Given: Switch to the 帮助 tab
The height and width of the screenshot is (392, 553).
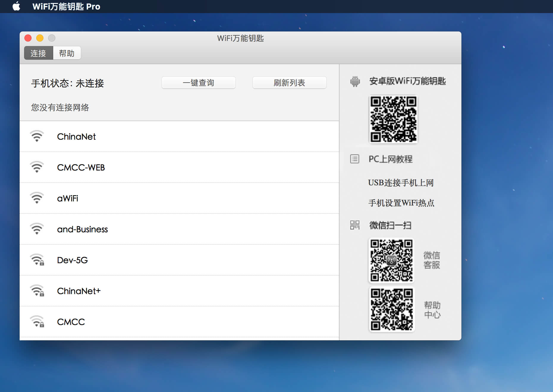Looking at the screenshot, I should click(x=67, y=53).
